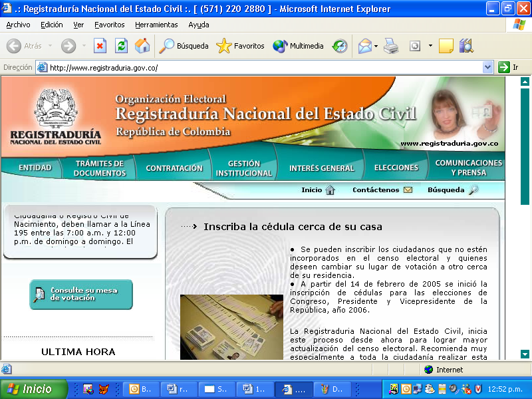Click the fox icon in quick launch

point(104,389)
